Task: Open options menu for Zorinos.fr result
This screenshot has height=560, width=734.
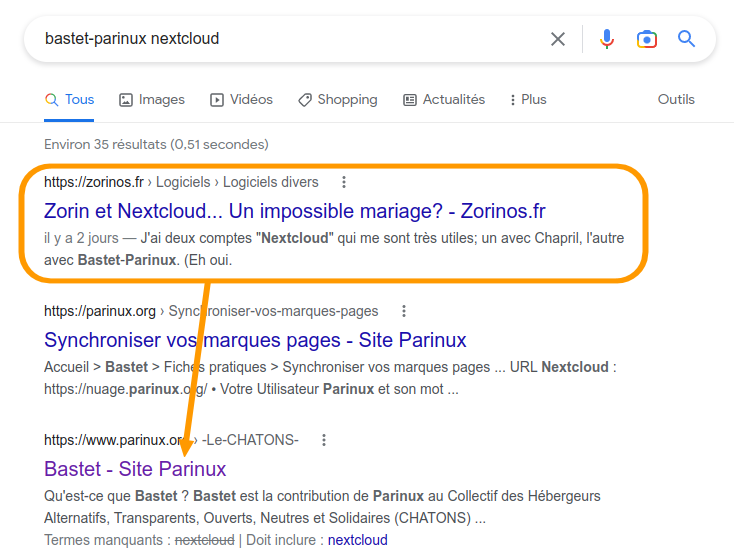Action: coord(344,182)
